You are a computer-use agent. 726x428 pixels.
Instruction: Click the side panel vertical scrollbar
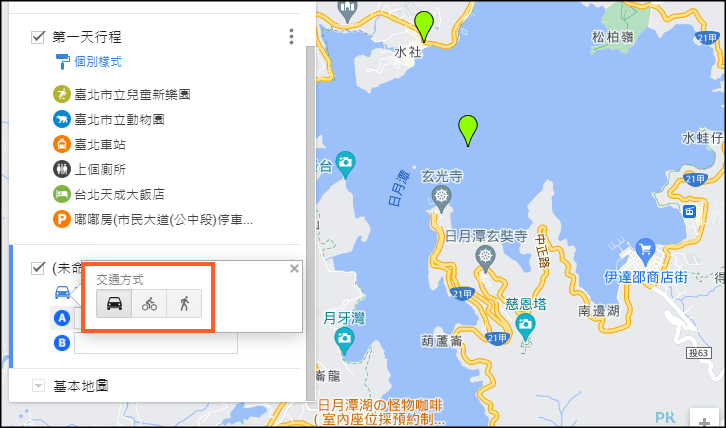click(x=310, y=223)
